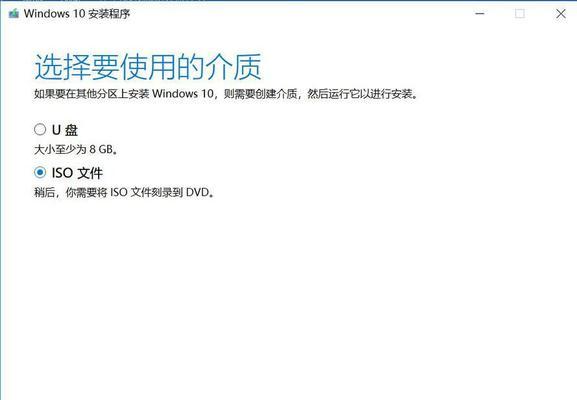Click the U 盘 option label text
Screen dimensions: 577x400
pos(65,130)
